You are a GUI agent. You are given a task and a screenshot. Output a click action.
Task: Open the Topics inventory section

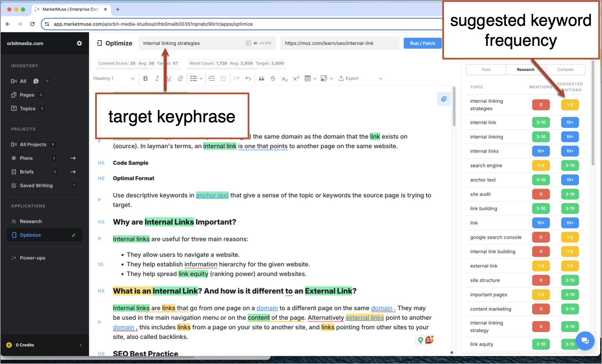pyautogui.click(x=27, y=108)
